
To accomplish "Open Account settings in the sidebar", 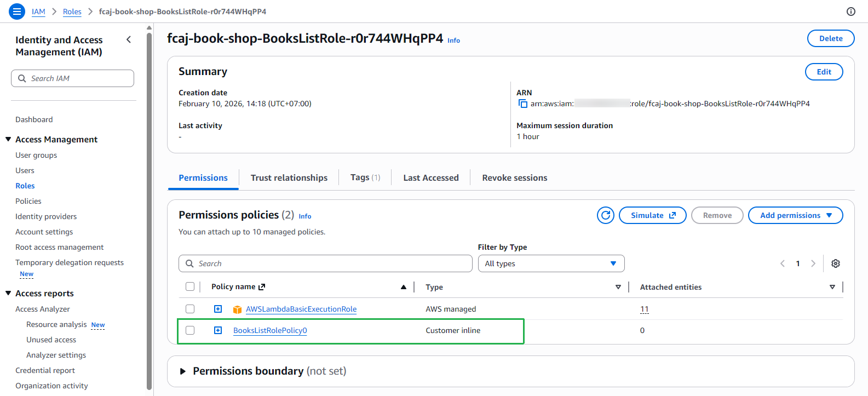I will tap(44, 232).
